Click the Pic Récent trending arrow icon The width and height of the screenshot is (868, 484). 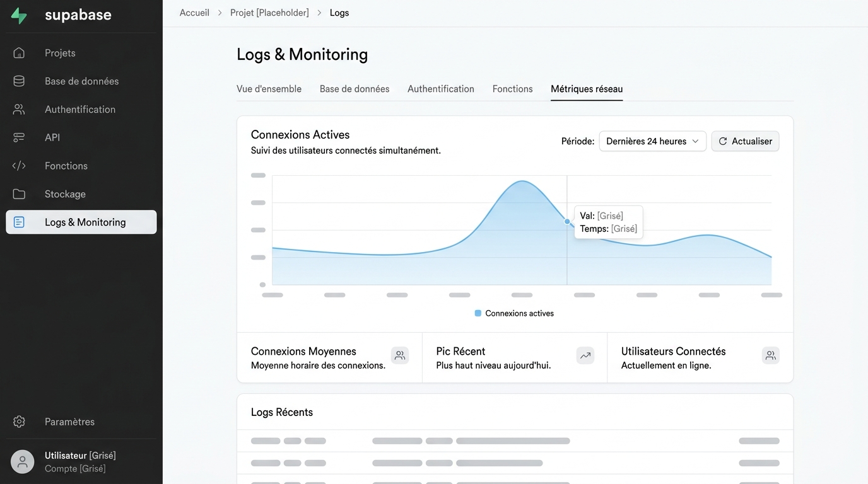pos(585,355)
